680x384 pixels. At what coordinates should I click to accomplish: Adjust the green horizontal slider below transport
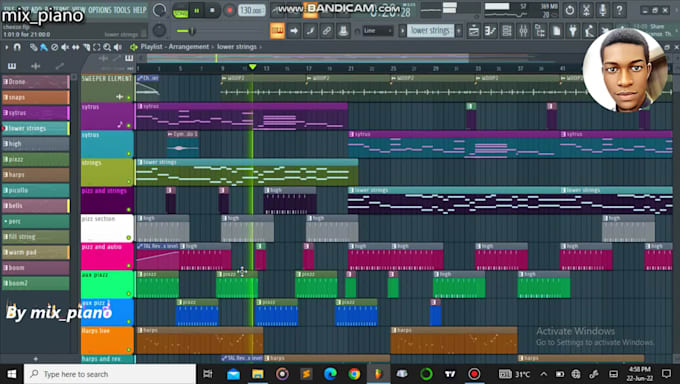[186, 31]
